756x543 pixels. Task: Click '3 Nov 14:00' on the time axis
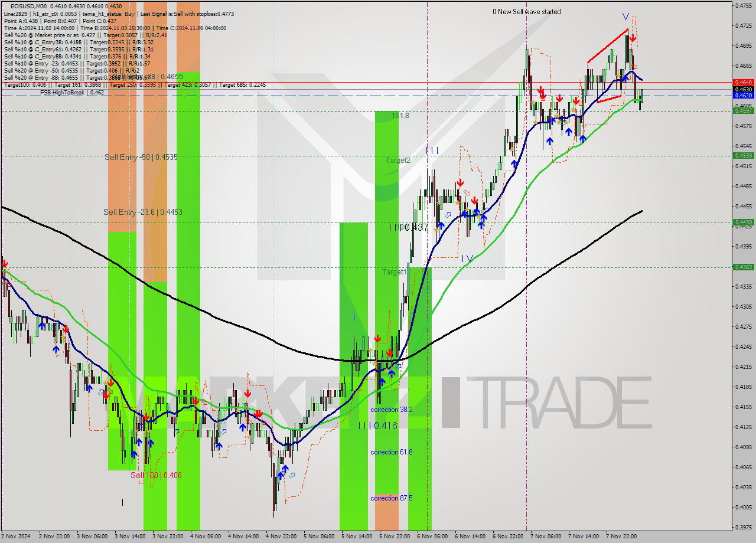point(131,536)
